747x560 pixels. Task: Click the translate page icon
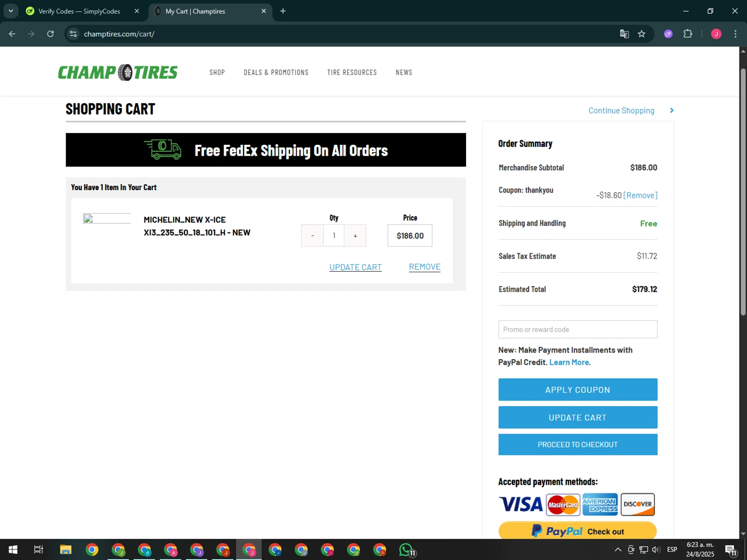pos(624,34)
